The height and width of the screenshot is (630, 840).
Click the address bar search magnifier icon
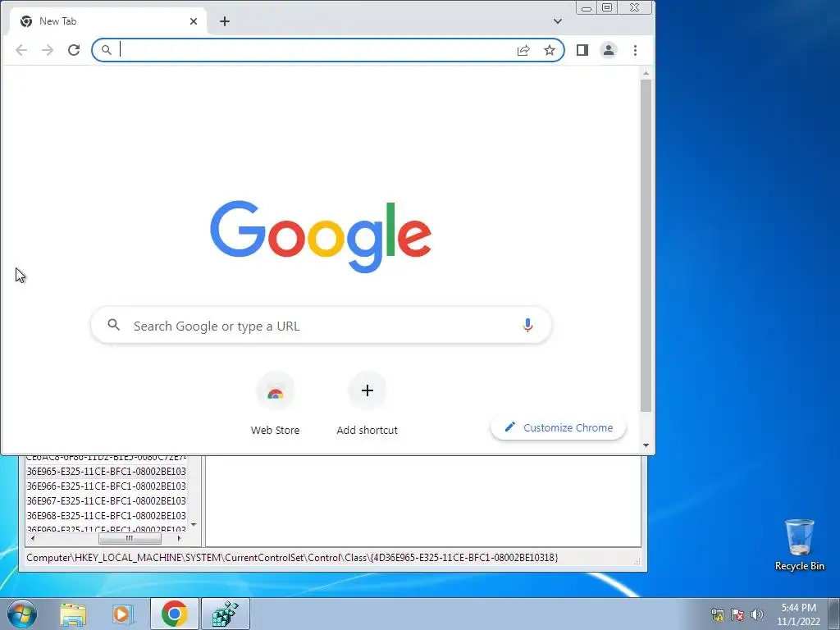pyautogui.click(x=107, y=50)
